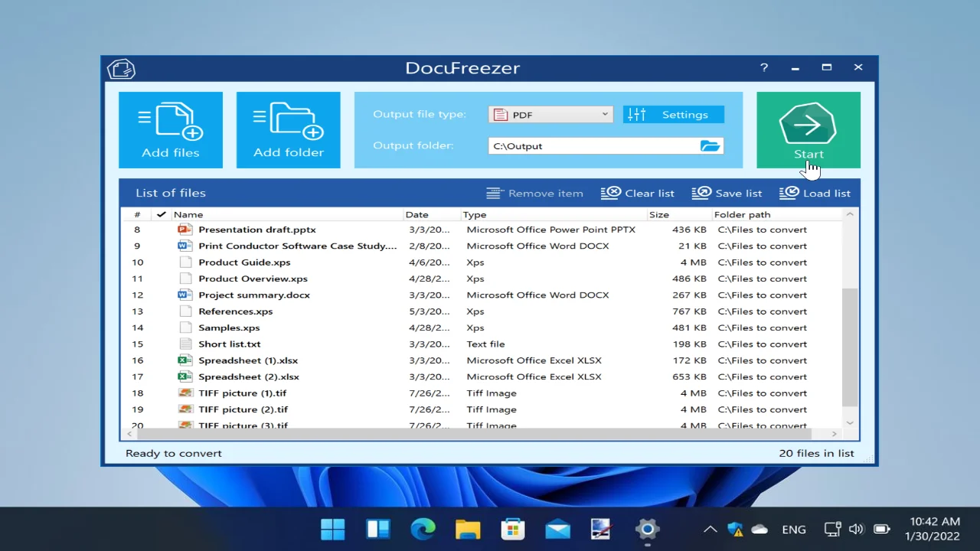Click the Add files button
Screen dimensions: 980x551
pyautogui.click(x=171, y=130)
